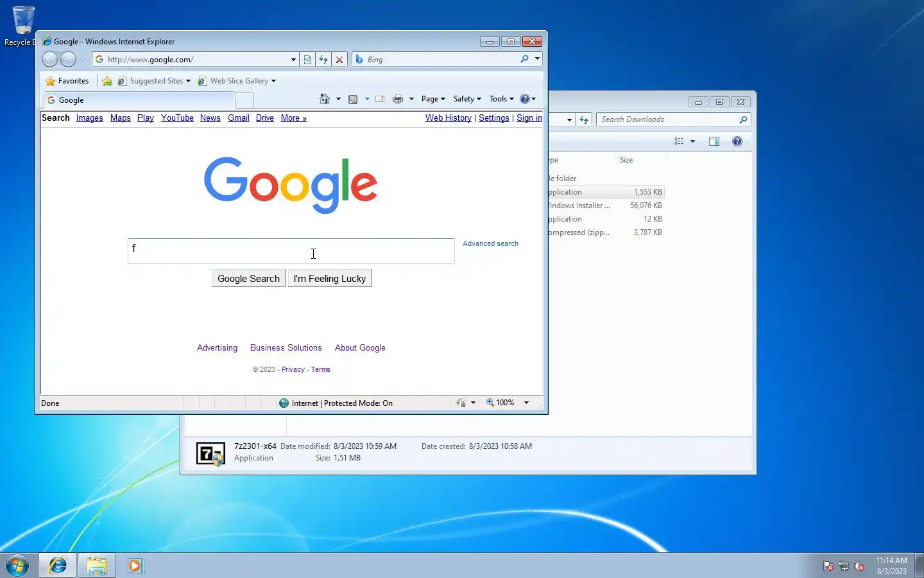The height and width of the screenshot is (578, 924).
Task: Click the Windows Media Player taskbar icon
Action: 135,565
